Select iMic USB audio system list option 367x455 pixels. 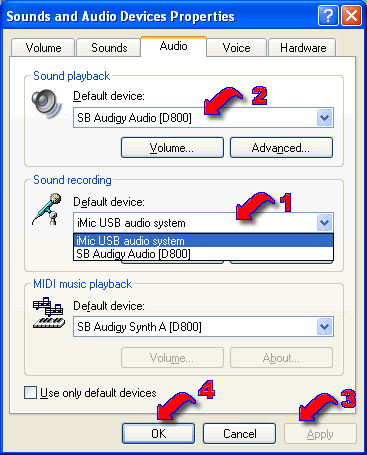point(203,241)
